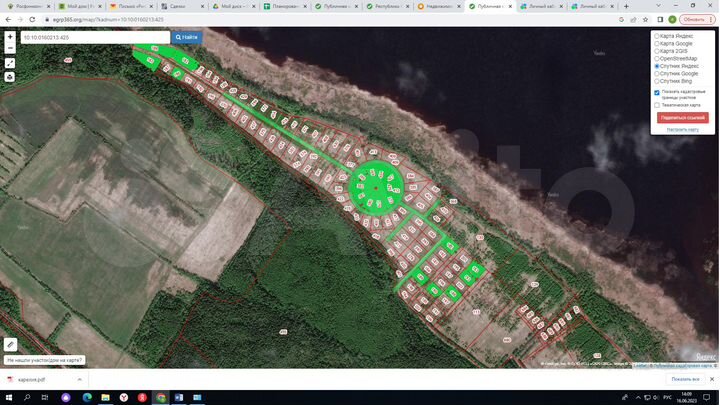Open Task View on taskbar
This screenshot has height=405, width=720.
pyautogui.click(x=45, y=397)
